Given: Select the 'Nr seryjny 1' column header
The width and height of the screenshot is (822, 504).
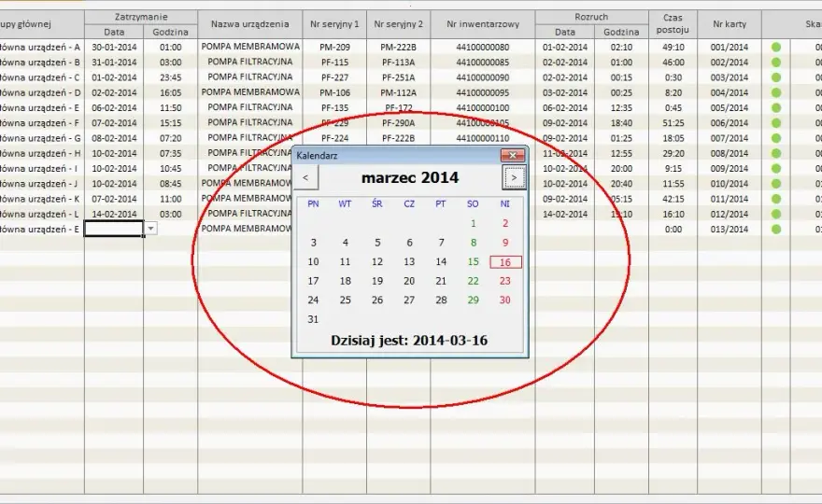Looking at the screenshot, I should coord(334,24).
